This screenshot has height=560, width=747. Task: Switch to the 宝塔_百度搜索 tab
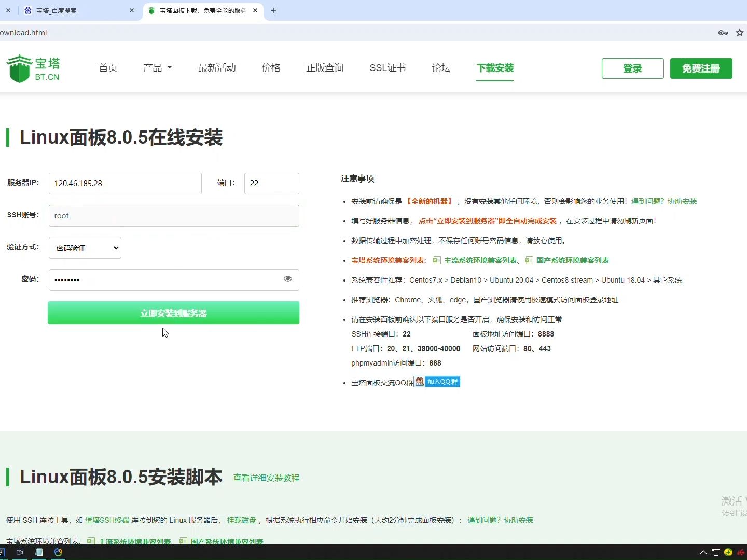[x=78, y=10]
